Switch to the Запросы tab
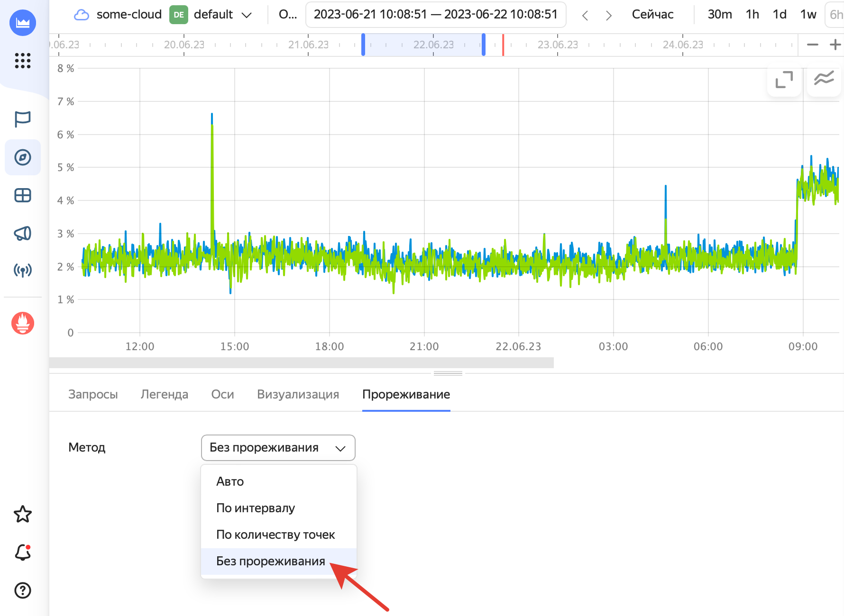Screen dimensions: 844x616 click(93, 394)
